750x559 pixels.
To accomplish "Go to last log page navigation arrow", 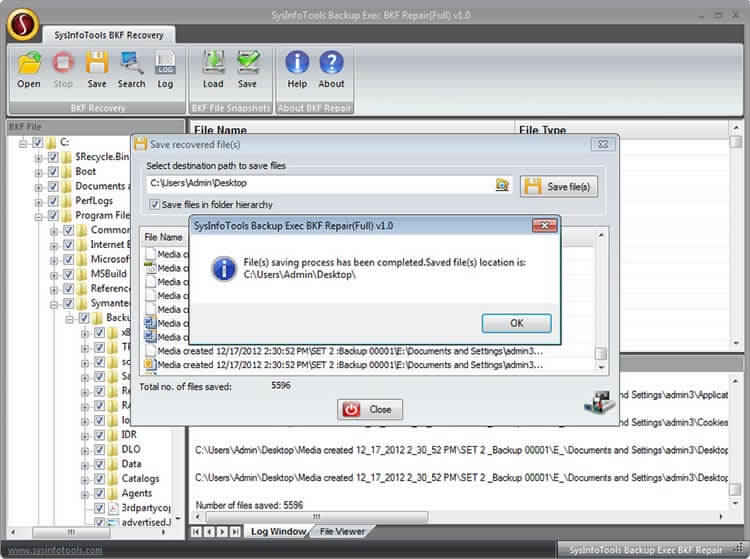I will coord(235,532).
